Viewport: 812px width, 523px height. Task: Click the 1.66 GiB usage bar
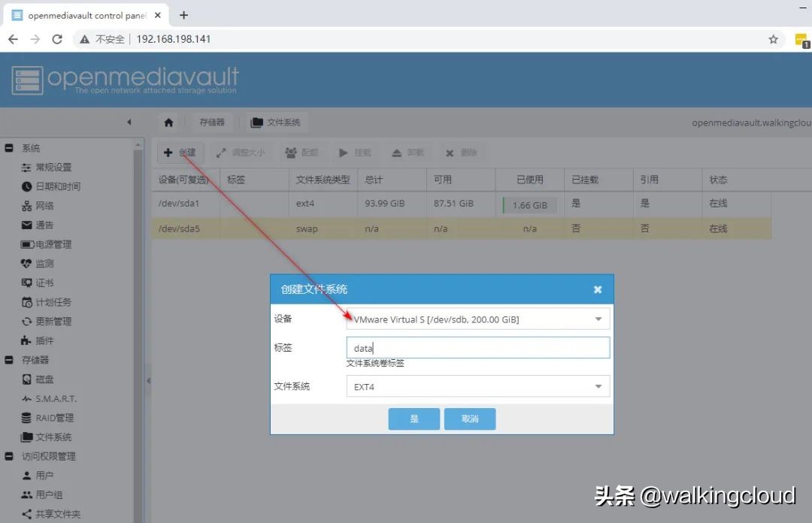coord(530,205)
